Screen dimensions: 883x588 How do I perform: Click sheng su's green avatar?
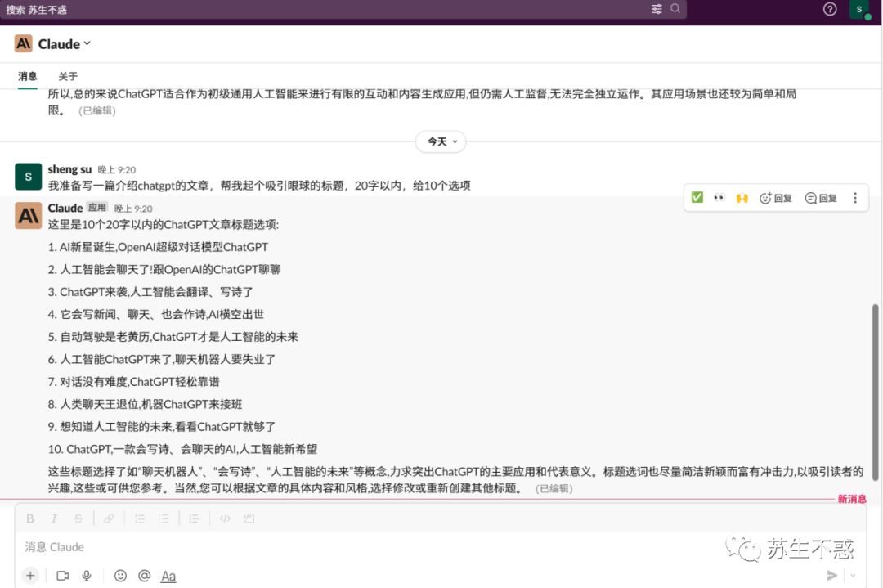(x=28, y=177)
